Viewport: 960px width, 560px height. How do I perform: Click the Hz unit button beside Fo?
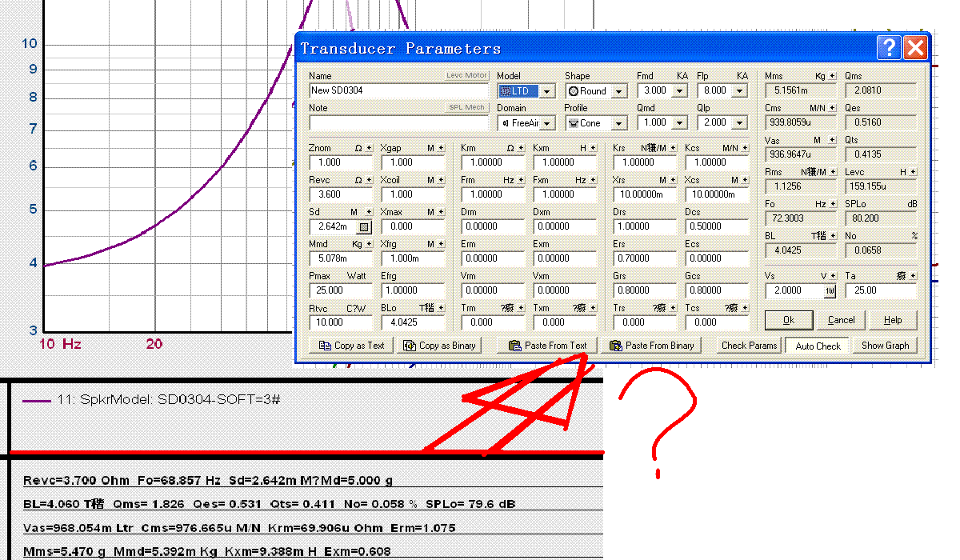(833, 204)
